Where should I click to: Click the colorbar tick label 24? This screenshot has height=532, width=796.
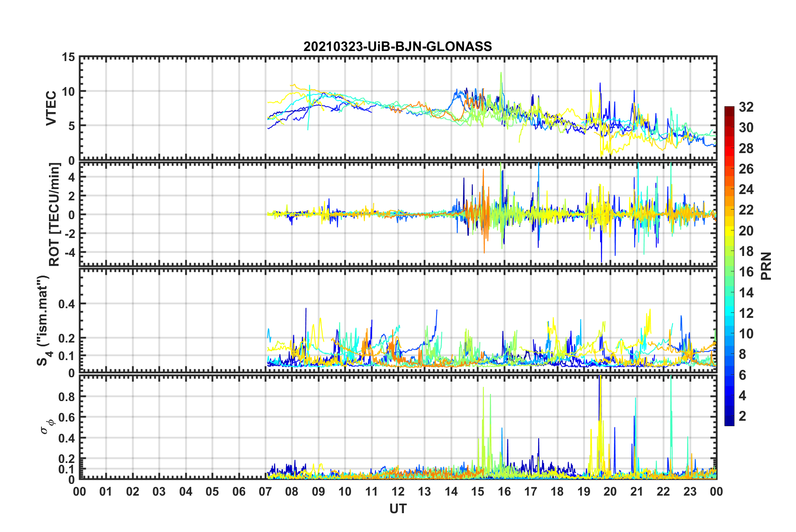(x=746, y=189)
